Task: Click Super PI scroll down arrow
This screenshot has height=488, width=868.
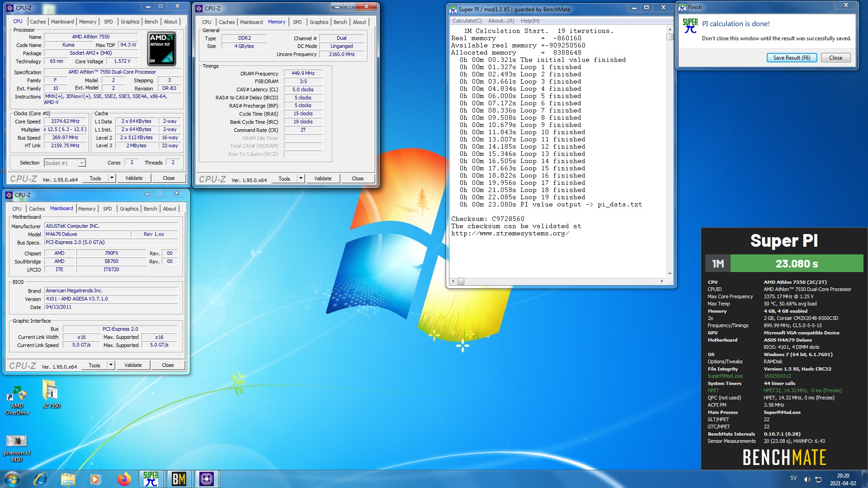Action: point(670,274)
